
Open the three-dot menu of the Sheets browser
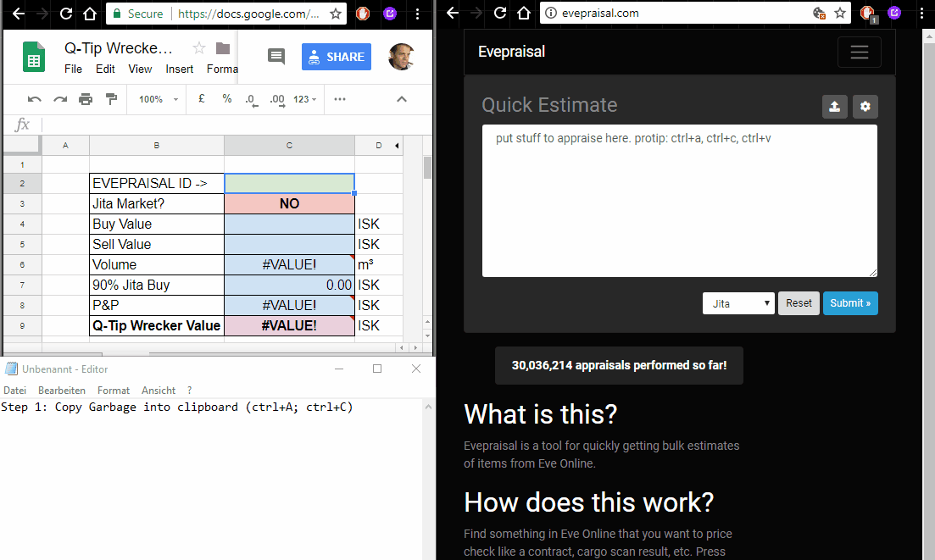coord(417,13)
